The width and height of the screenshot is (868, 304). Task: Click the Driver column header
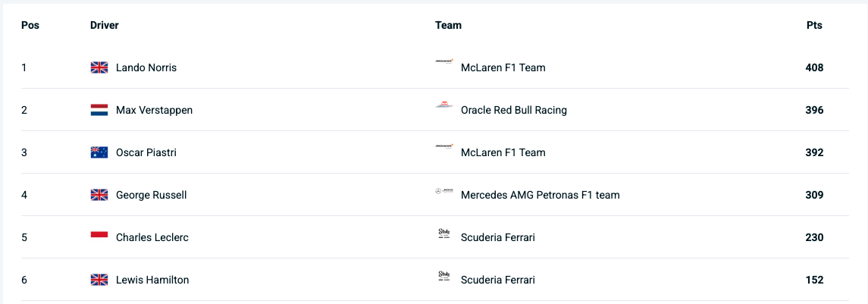[x=105, y=25]
